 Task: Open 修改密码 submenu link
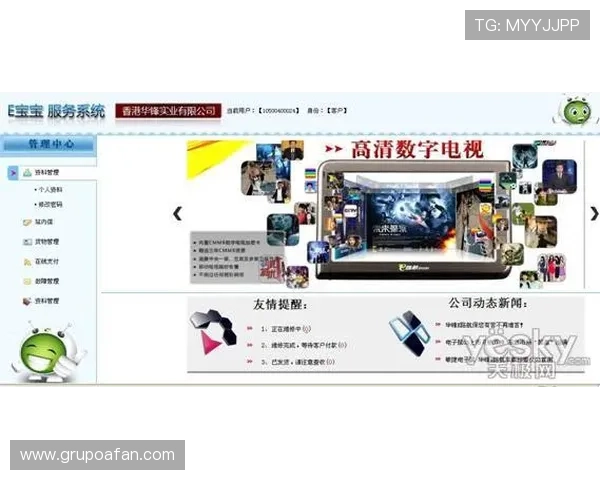coord(50,204)
